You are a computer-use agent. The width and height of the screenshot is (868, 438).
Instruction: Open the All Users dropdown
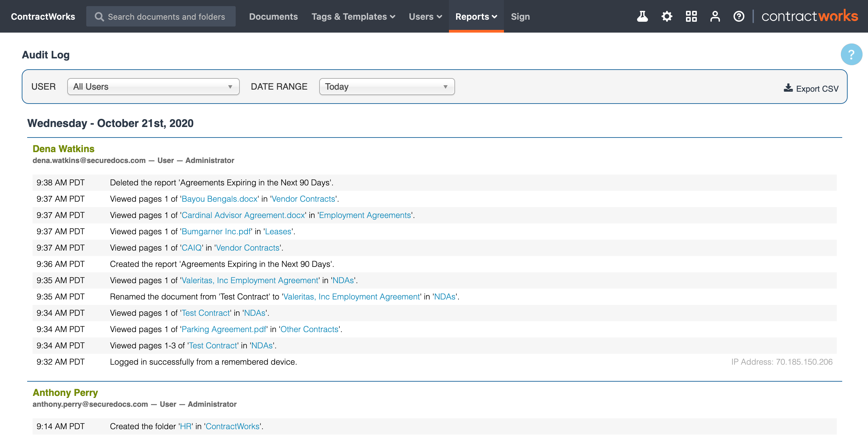coord(153,87)
